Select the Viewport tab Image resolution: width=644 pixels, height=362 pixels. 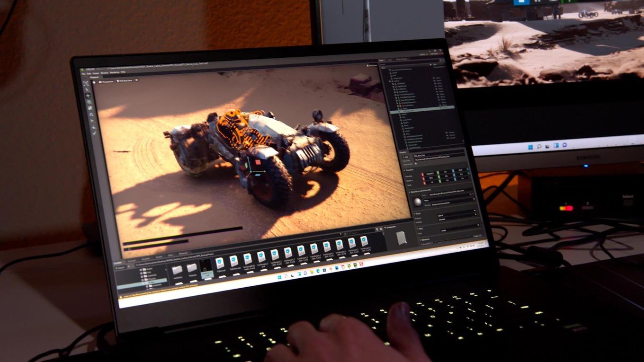coord(94,77)
